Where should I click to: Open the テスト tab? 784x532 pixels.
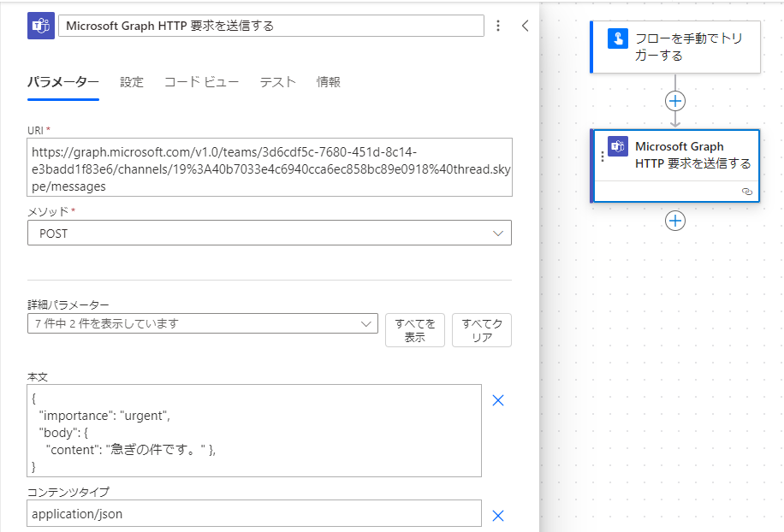(x=278, y=82)
